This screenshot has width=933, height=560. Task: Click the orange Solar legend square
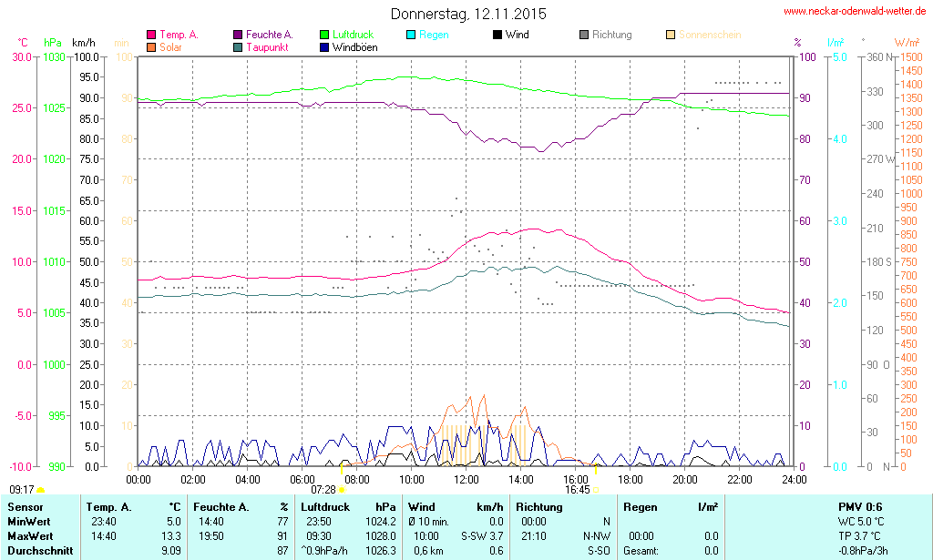151,46
